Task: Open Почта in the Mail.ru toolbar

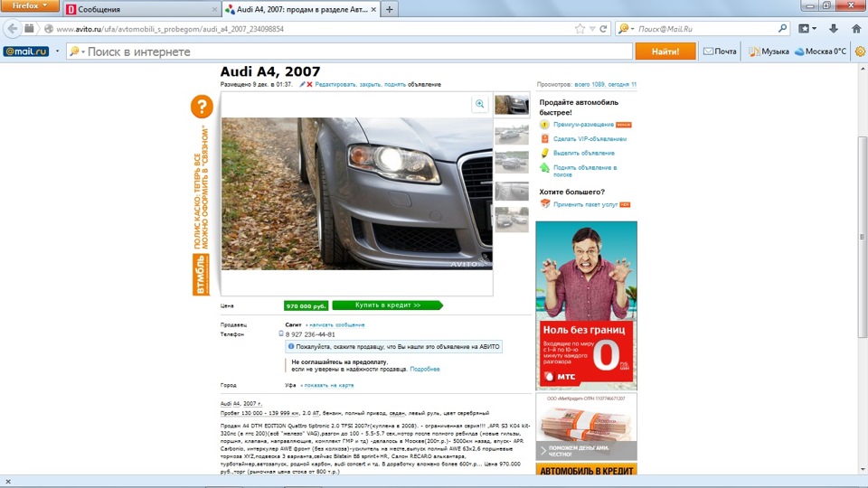Action: point(720,52)
